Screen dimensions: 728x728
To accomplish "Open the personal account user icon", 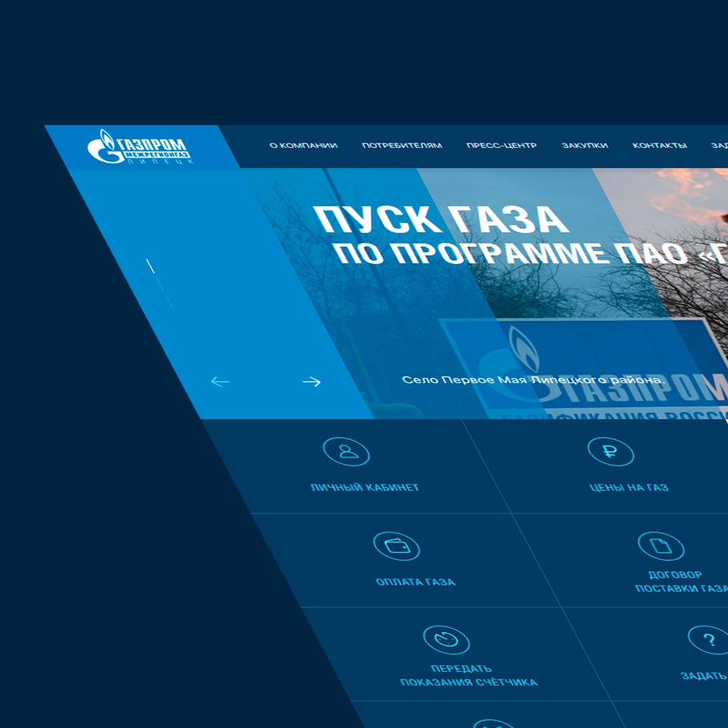I will (x=347, y=451).
